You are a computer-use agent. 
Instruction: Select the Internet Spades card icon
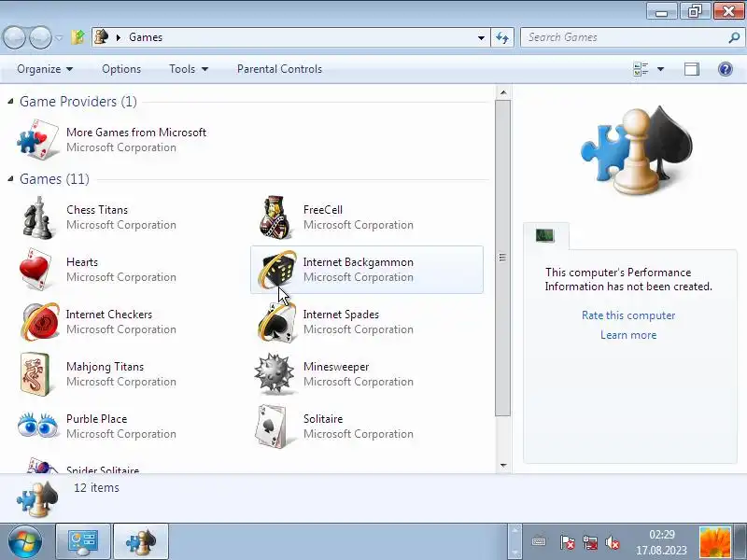(277, 322)
